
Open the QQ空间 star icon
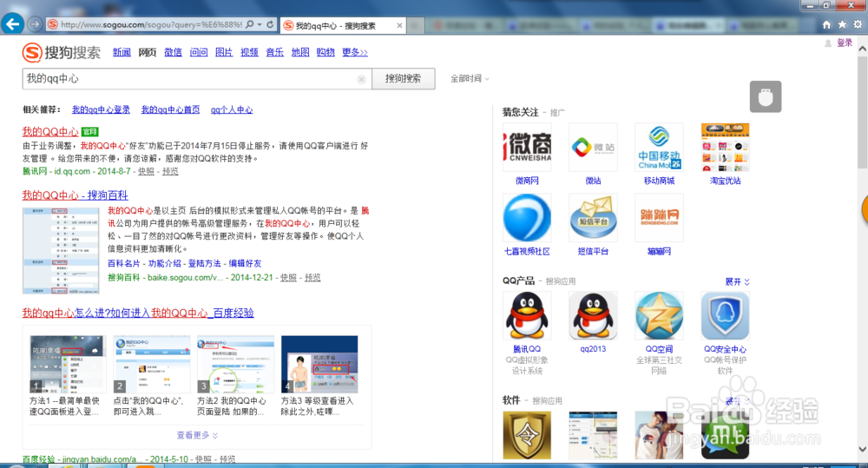tap(659, 316)
